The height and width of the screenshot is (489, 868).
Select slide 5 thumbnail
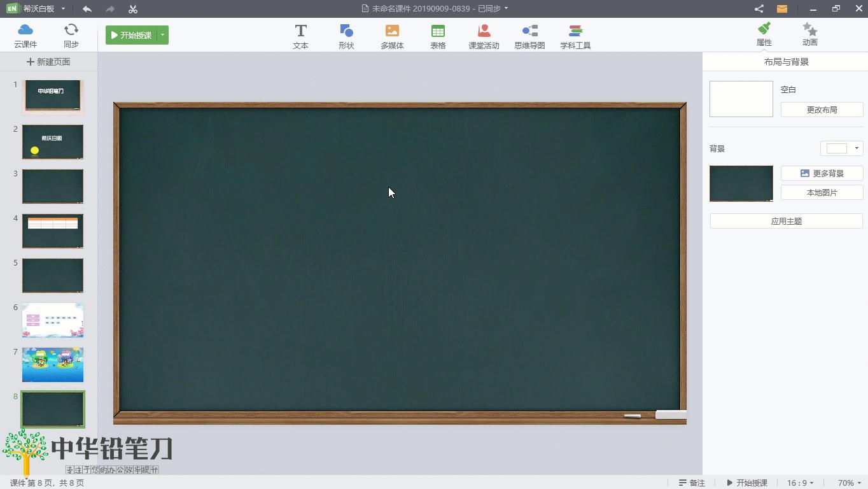click(53, 275)
